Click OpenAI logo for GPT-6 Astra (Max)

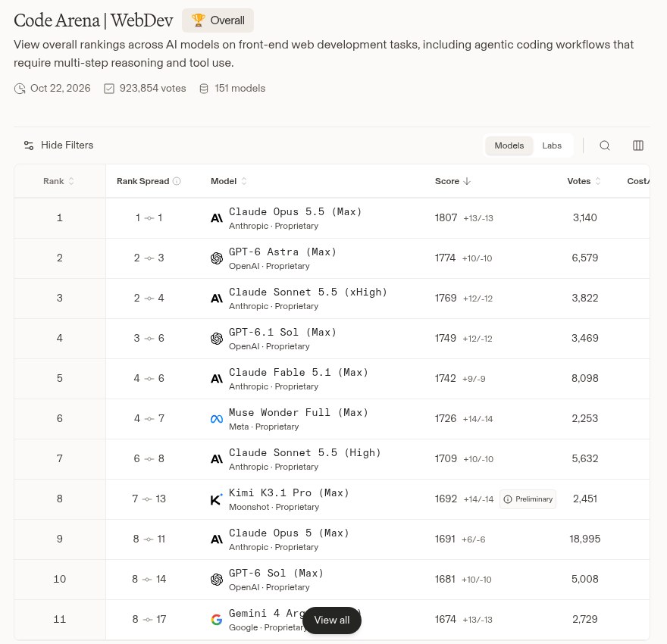tap(217, 258)
